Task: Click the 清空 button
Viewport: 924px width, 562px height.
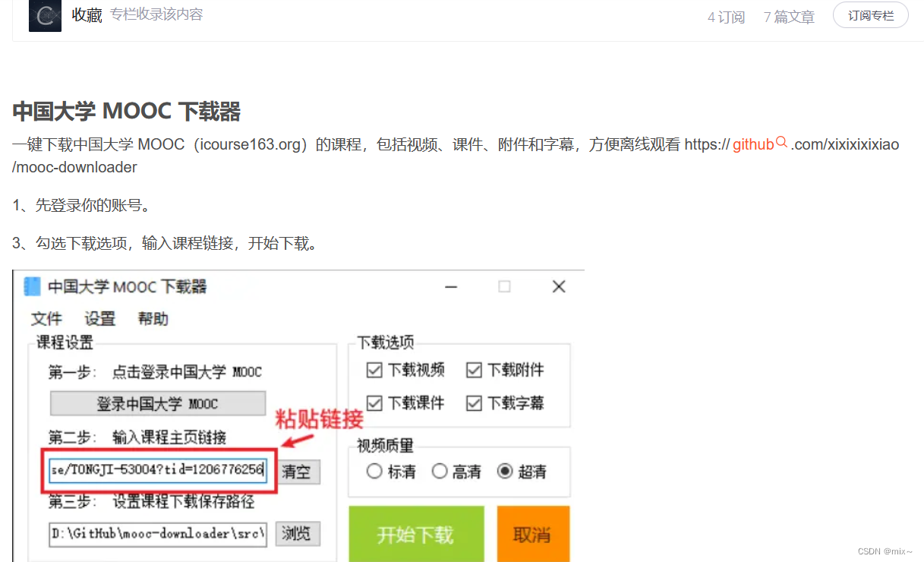Action: tap(297, 472)
